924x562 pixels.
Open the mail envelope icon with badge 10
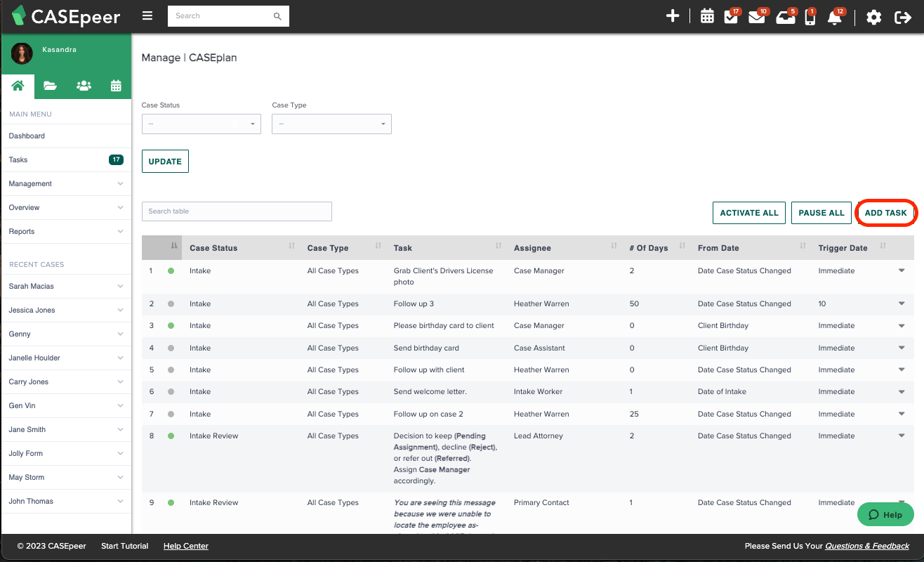click(756, 18)
